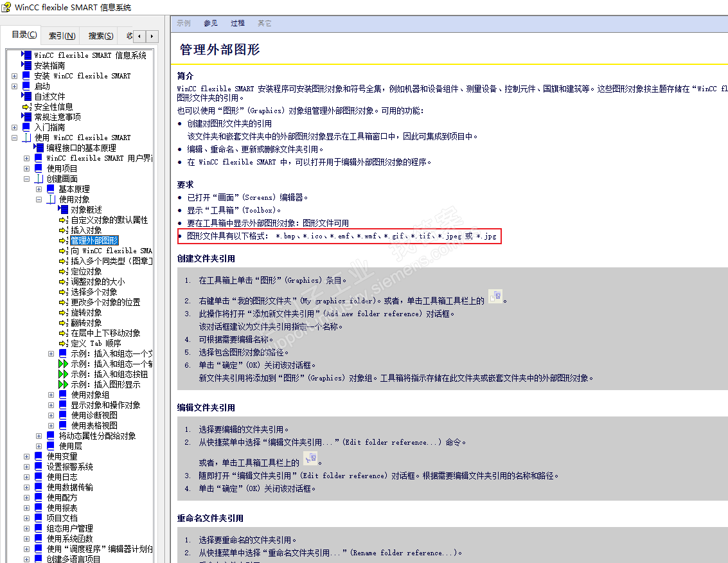Expand the 入门指南 tree node
The image size is (728, 563).
coord(14,127)
